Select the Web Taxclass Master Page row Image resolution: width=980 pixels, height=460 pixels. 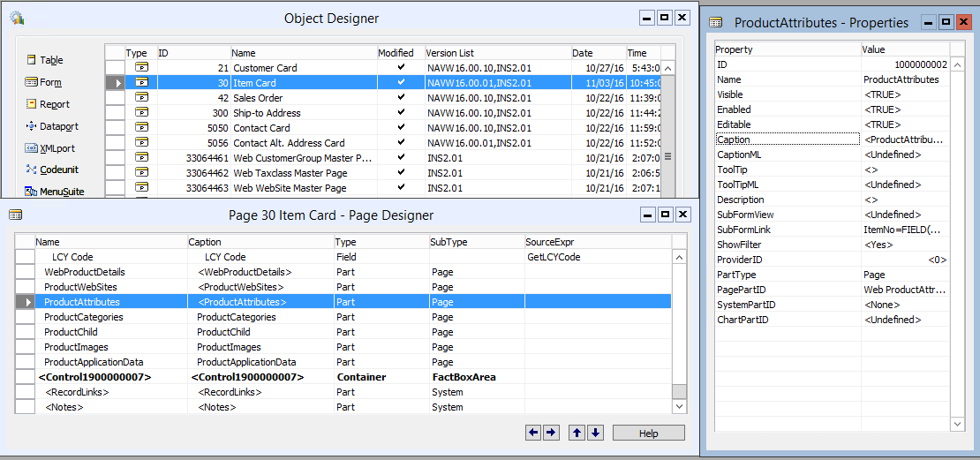coord(290,173)
